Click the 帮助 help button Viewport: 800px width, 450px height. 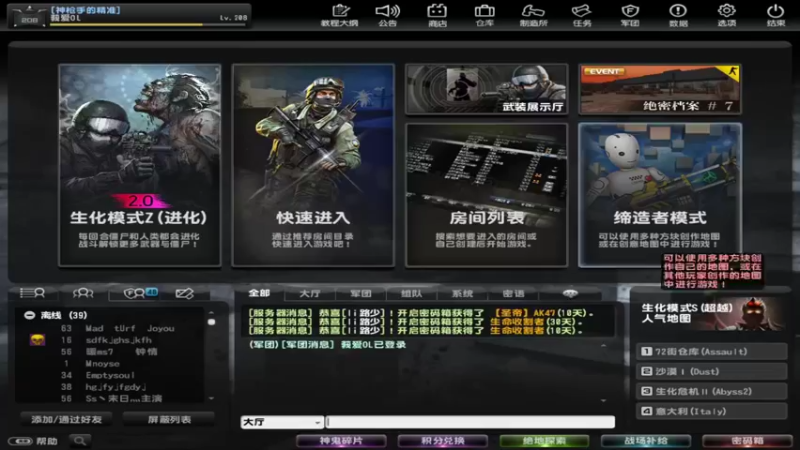[34, 441]
